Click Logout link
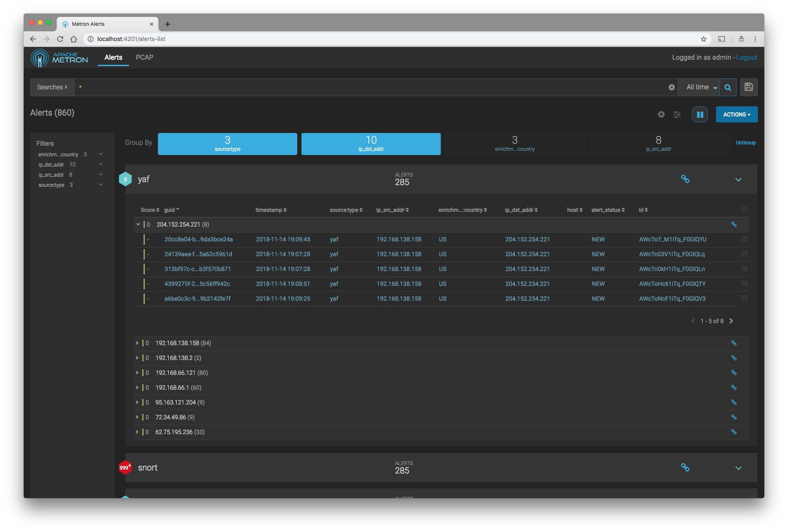Image resolution: width=788 pixels, height=532 pixels. [747, 58]
